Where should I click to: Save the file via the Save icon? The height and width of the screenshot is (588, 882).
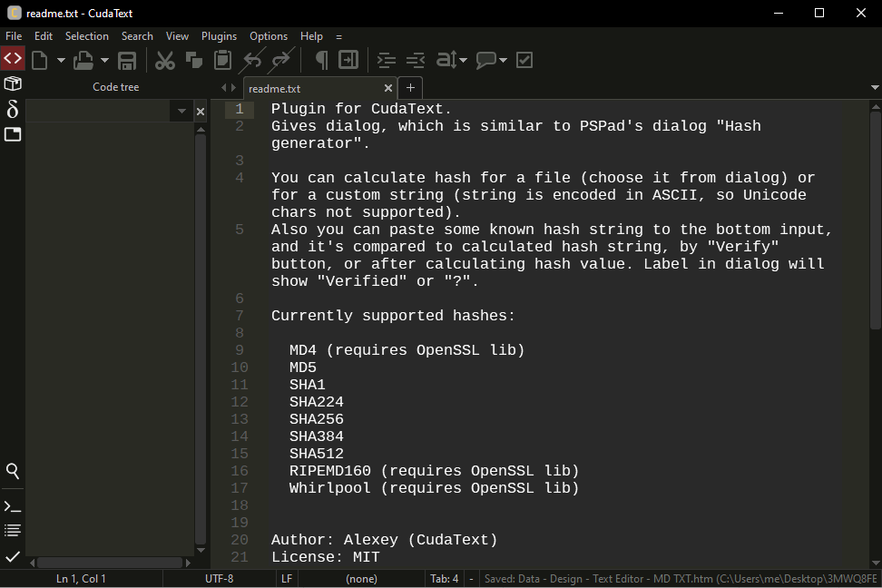tap(127, 59)
